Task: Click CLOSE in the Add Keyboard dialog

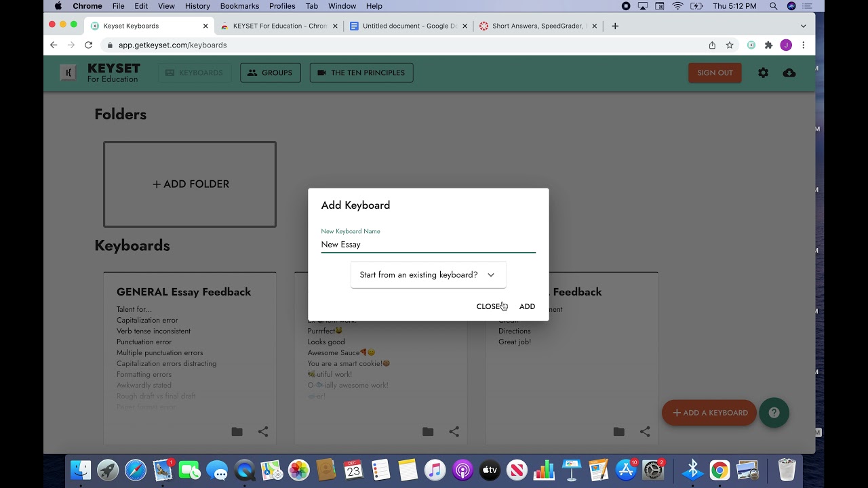Action: pyautogui.click(x=489, y=306)
